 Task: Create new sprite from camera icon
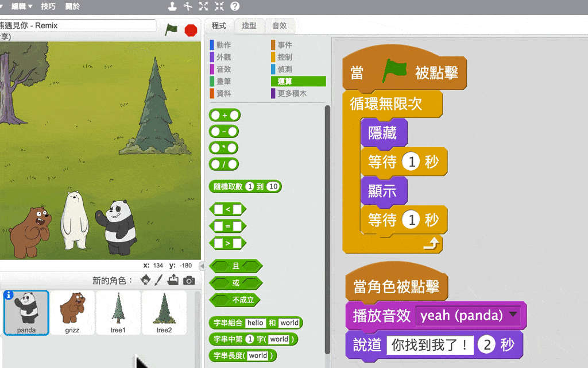click(188, 281)
